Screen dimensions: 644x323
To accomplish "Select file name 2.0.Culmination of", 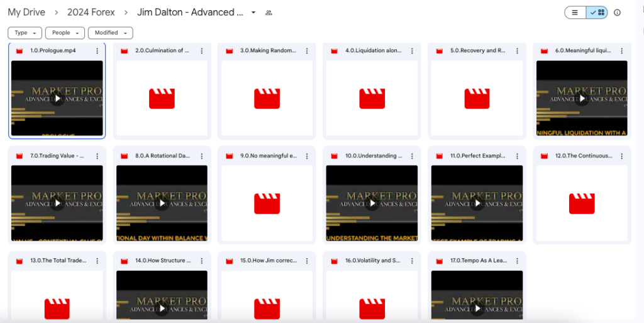I will click(162, 50).
